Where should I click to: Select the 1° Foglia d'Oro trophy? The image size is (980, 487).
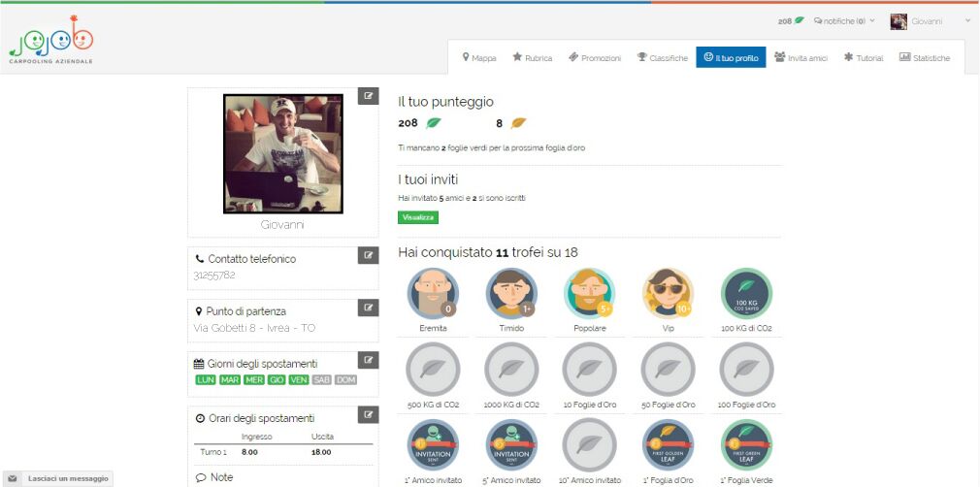(x=669, y=444)
